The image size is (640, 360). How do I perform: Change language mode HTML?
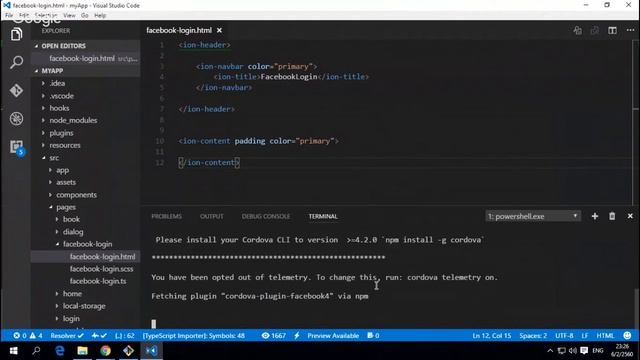point(605,336)
